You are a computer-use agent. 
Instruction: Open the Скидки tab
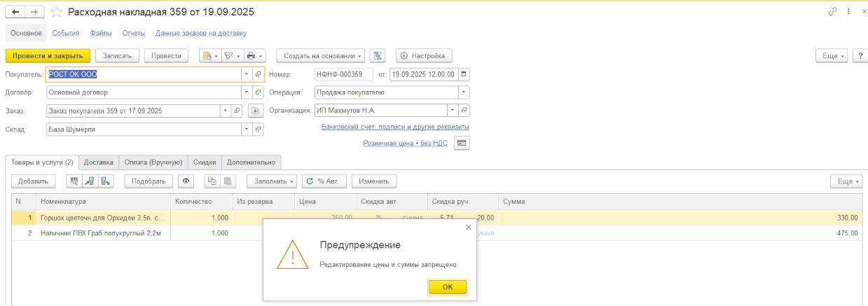(x=205, y=162)
